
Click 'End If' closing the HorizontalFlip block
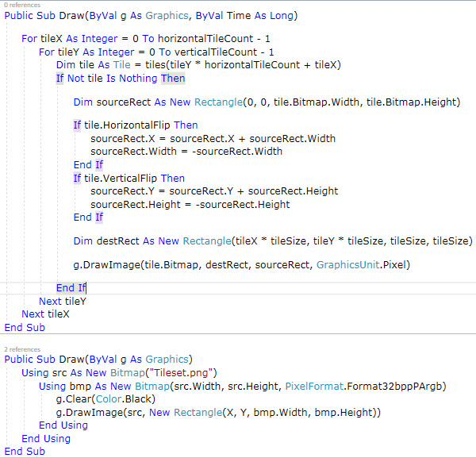point(88,165)
